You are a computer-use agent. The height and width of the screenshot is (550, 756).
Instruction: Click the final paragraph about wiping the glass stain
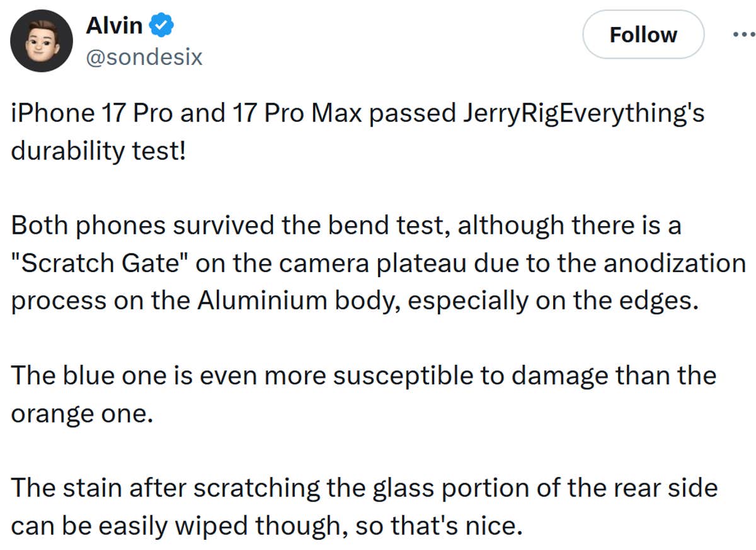pyautogui.click(x=364, y=506)
